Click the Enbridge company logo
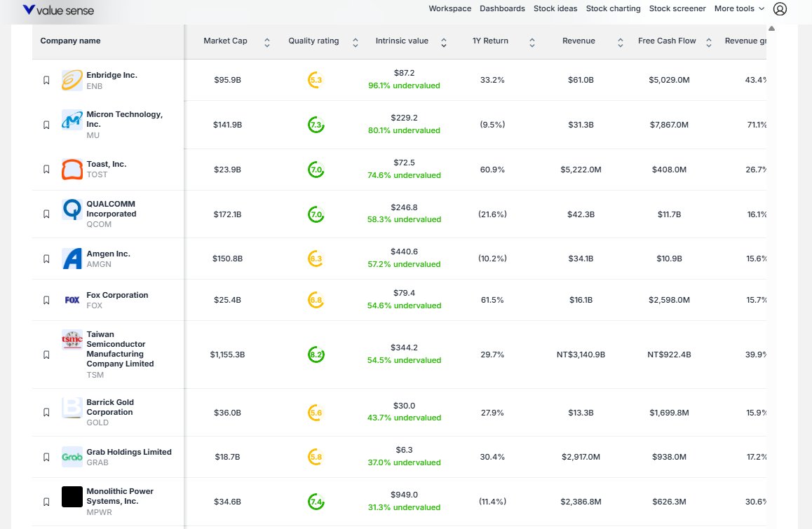The image size is (812, 529). tap(72, 81)
